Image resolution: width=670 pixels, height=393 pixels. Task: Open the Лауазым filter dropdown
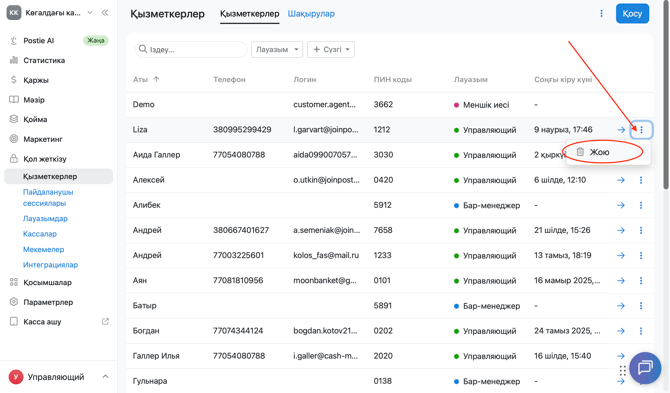coord(277,50)
